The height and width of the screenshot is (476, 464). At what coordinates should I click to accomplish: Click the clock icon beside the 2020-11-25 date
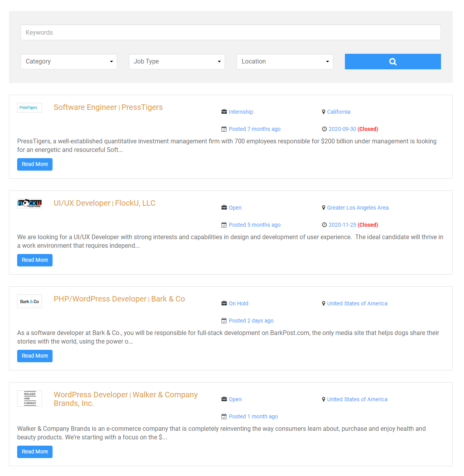pos(324,225)
